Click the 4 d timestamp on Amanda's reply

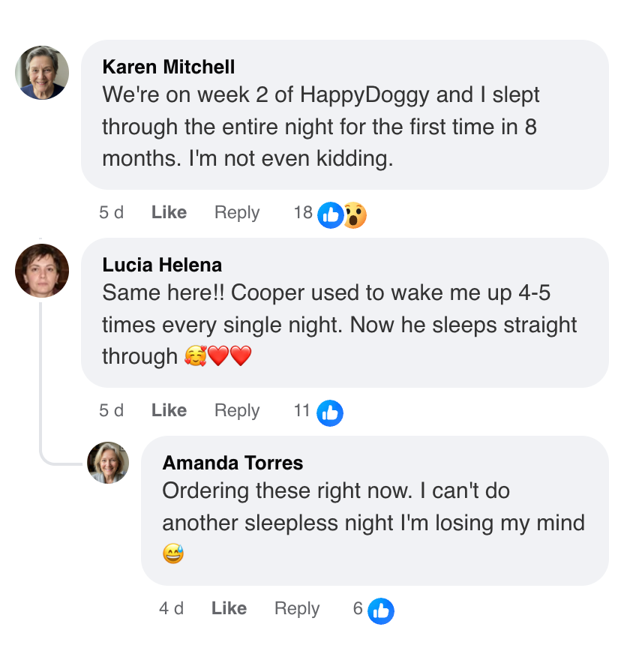tap(171, 609)
